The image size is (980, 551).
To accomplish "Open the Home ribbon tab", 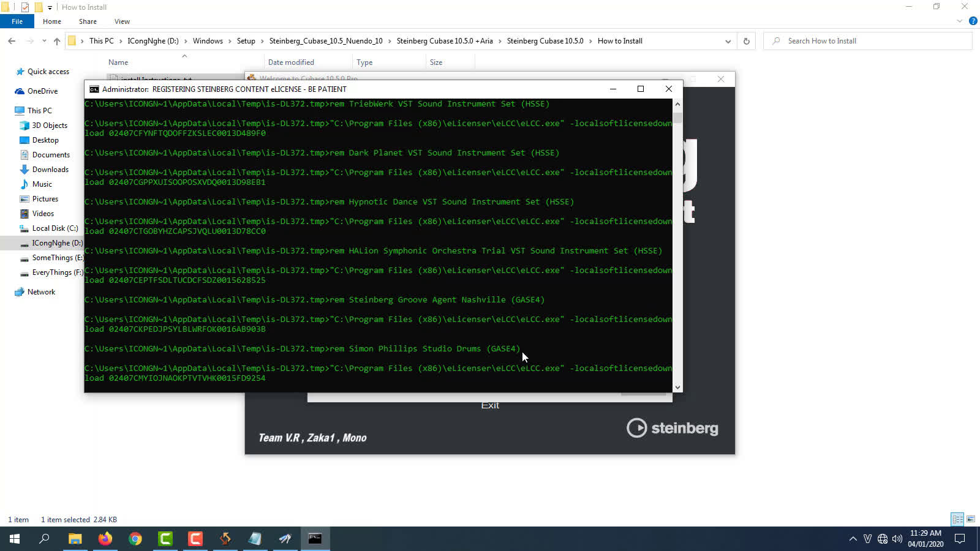I will click(x=52, y=21).
